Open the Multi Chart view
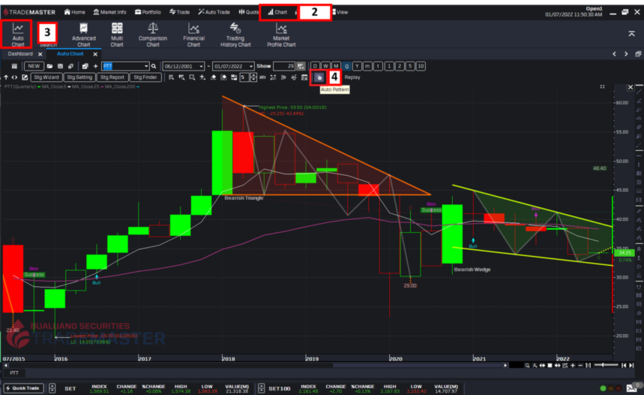The width and height of the screenshot is (644, 395). coord(117,34)
